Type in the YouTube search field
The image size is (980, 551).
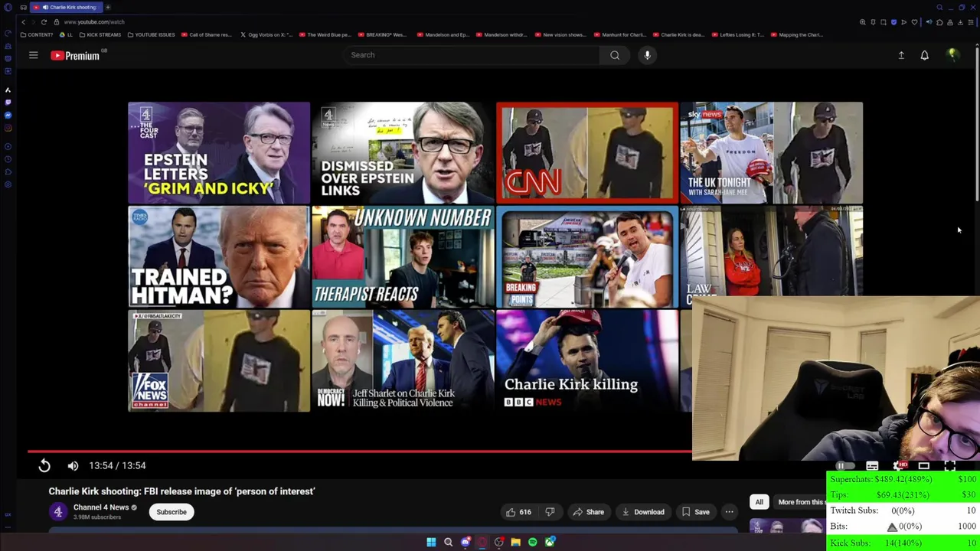pyautogui.click(x=471, y=55)
